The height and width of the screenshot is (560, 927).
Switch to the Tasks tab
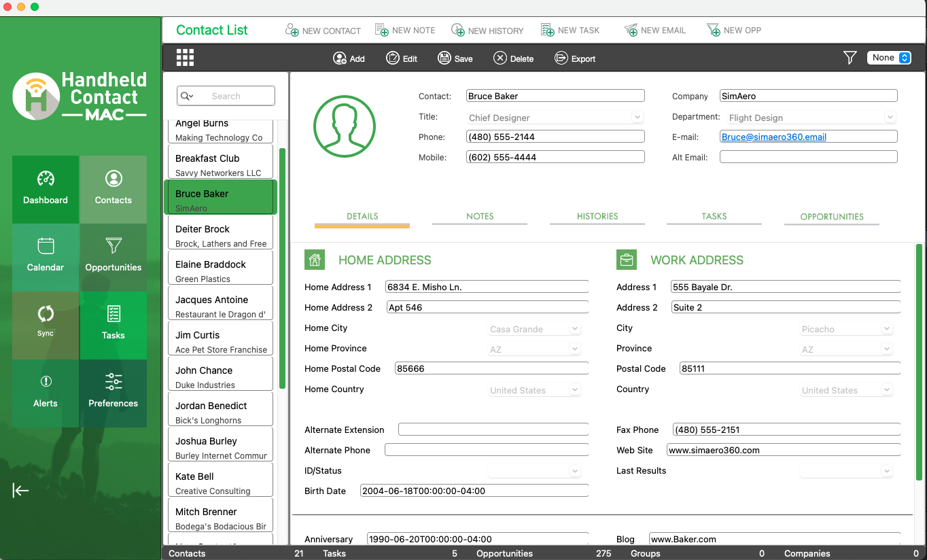tap(714, 217)
